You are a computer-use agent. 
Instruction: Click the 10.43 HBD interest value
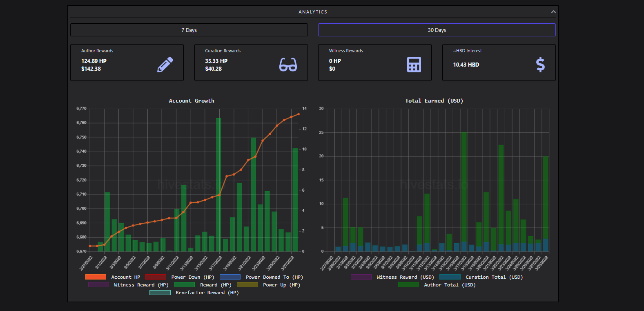pyautogui.click(x=466, y=65)
